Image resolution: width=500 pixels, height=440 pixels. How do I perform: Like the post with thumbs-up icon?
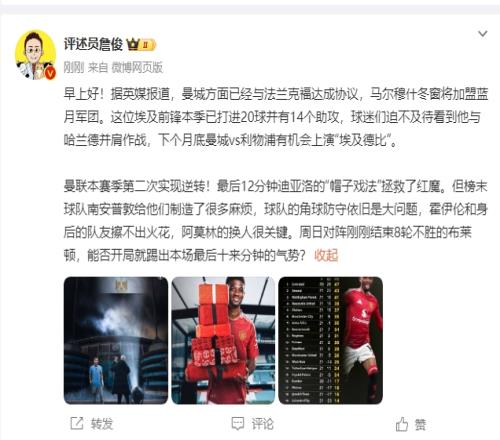(x=402, y=424)
